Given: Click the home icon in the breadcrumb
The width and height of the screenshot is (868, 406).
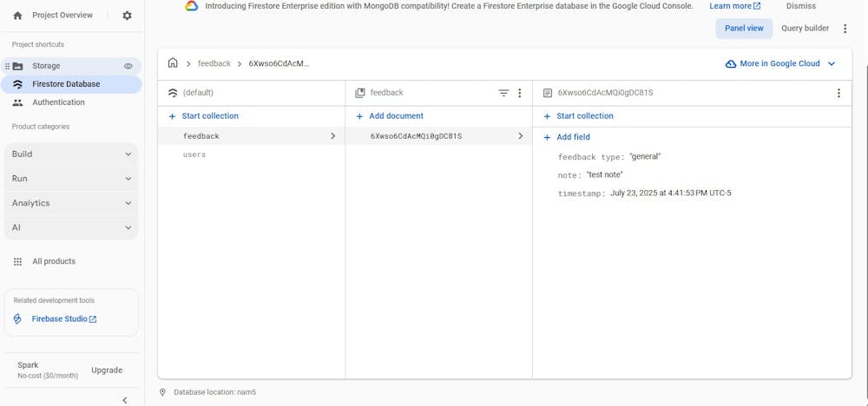Looking at the screenshot, I should (x=173, y=63).
